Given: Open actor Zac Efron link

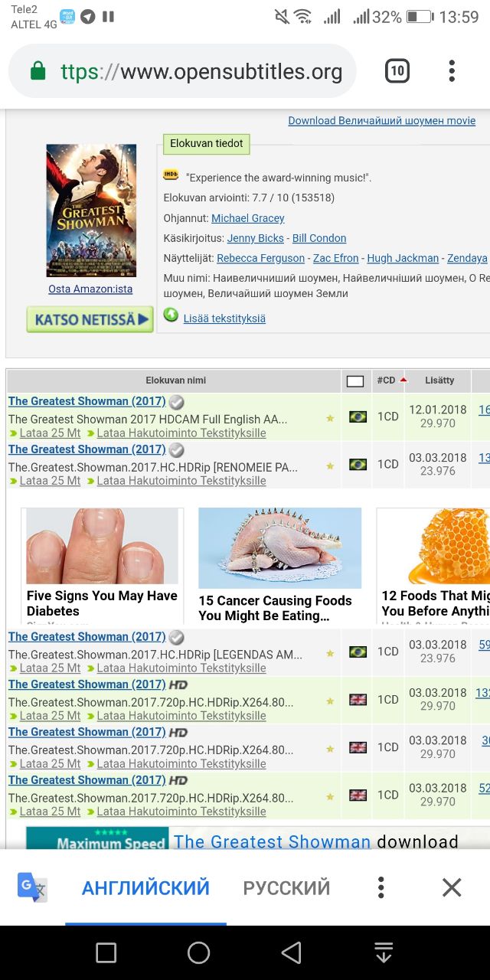Looking at the screenshot, I should coord(336,258).
